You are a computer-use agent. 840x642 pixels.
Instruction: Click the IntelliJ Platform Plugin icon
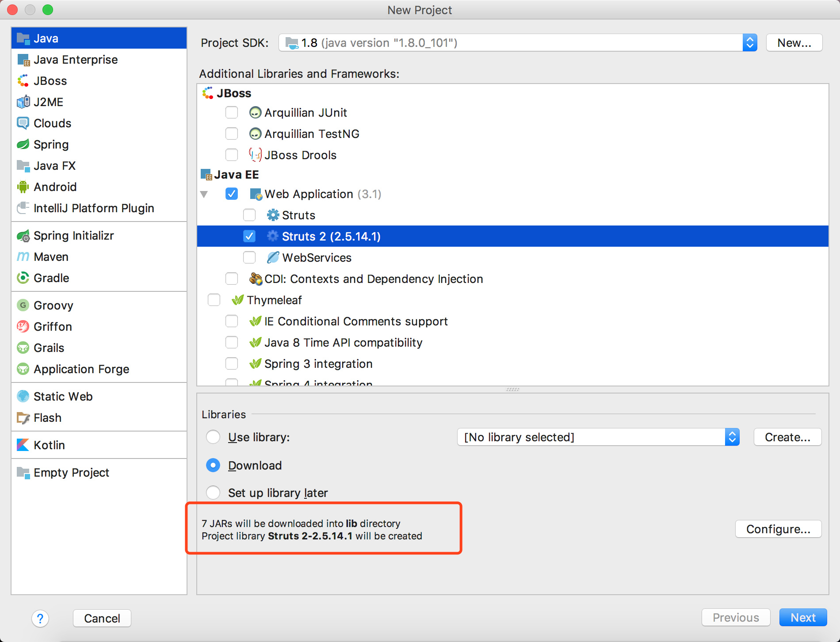[23, 208]
